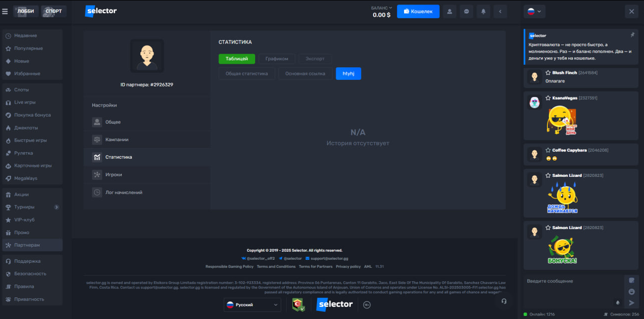
Task: Select the Roulette game category
Action: pyautogui.click(x=24, y=152)
